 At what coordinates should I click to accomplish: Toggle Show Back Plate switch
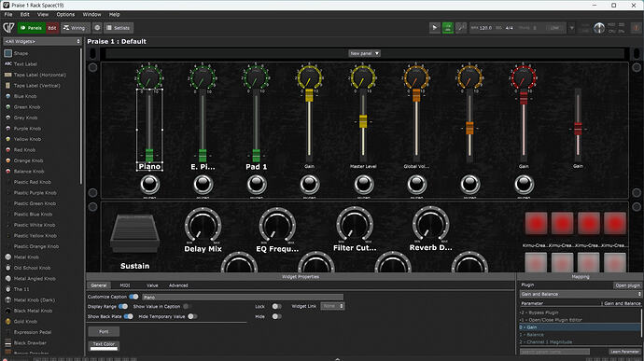click(x=128, y=316)
